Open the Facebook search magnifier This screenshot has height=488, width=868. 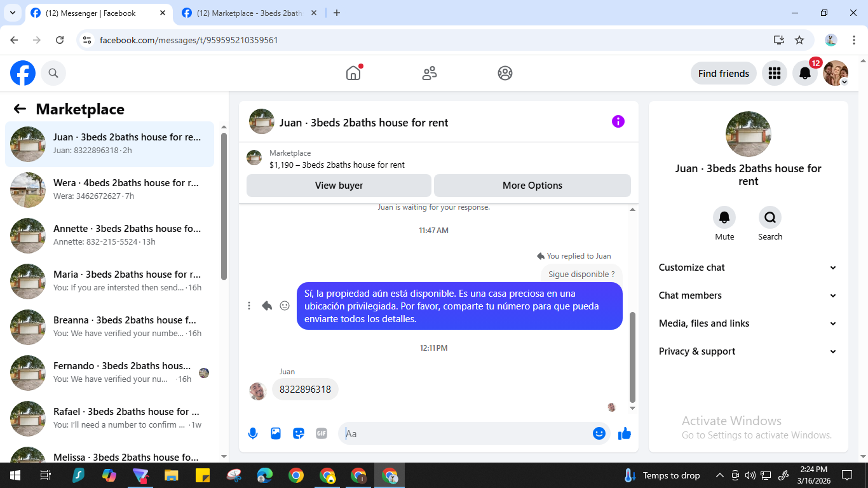pyautogui.click(x=53, y=73)
